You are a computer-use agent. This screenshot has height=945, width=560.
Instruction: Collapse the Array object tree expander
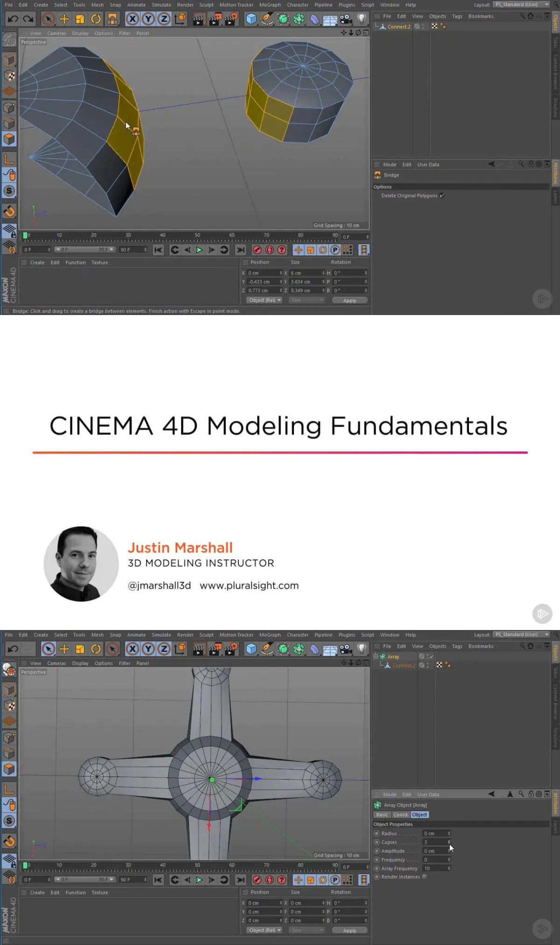[x=376, y=656]
